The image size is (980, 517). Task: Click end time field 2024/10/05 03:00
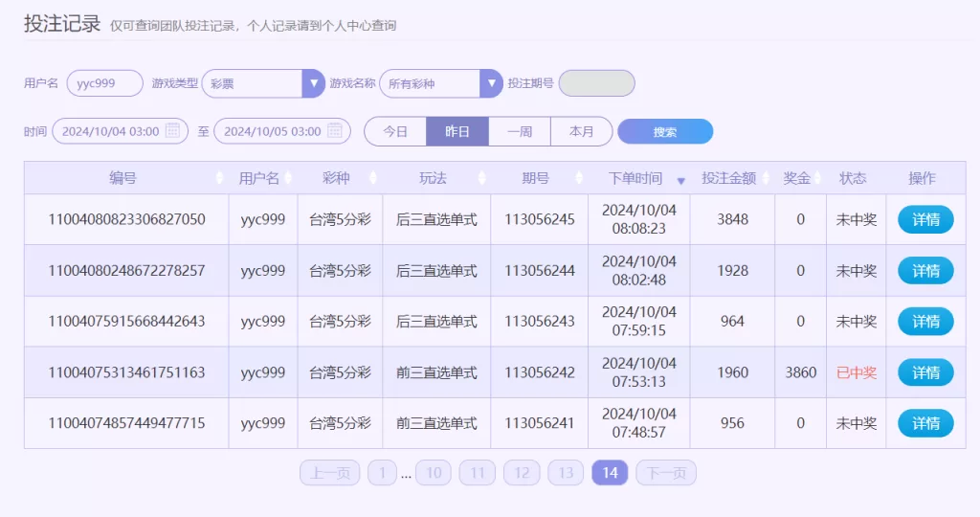click(x=282, y=131)
